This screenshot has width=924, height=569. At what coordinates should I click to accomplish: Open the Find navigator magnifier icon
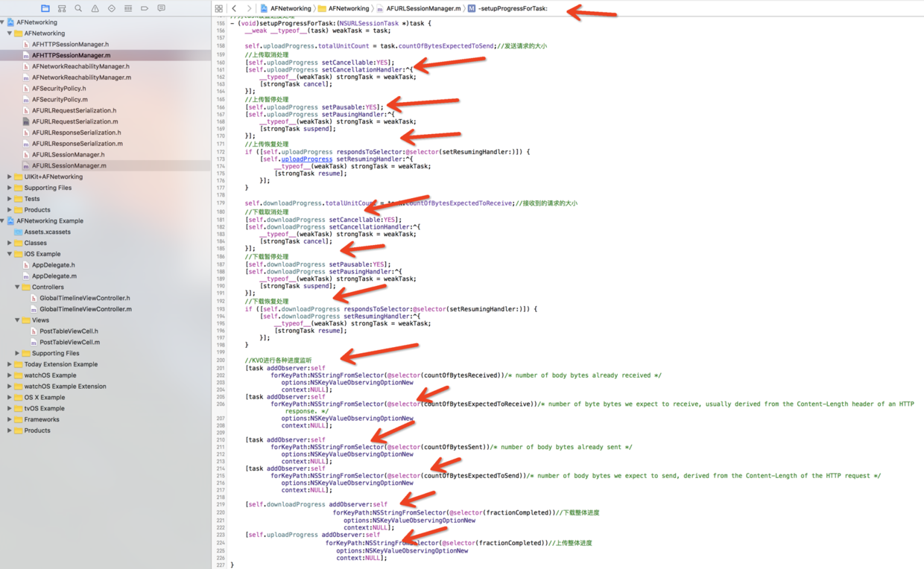point(78,8)
